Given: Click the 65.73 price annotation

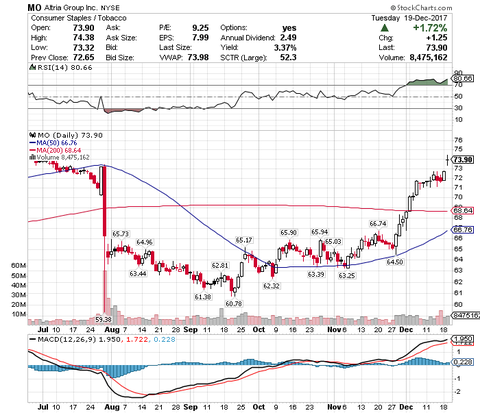Looking at the screenshot, I should coord(120,234).
